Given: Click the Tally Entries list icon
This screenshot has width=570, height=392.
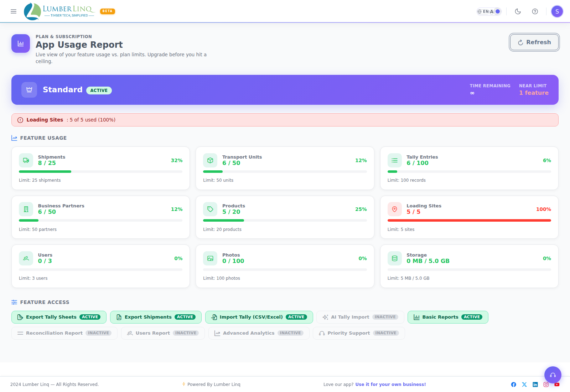Looking at the screenshot, I should [x=395, y=160].
